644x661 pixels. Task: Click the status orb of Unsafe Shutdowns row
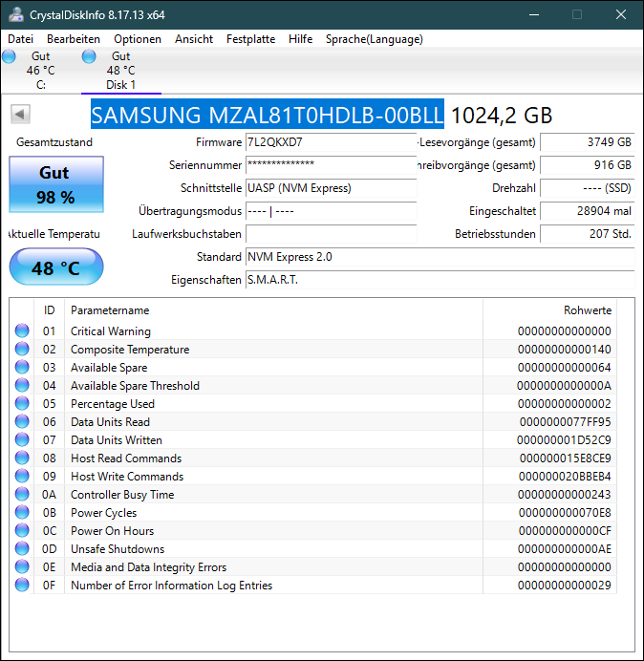click(22, 548)
